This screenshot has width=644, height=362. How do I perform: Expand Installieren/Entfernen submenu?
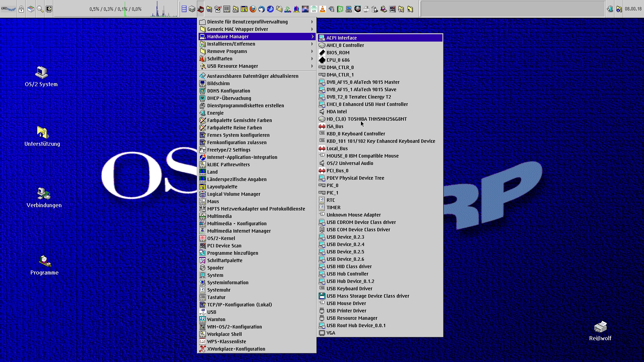(257, 44)
